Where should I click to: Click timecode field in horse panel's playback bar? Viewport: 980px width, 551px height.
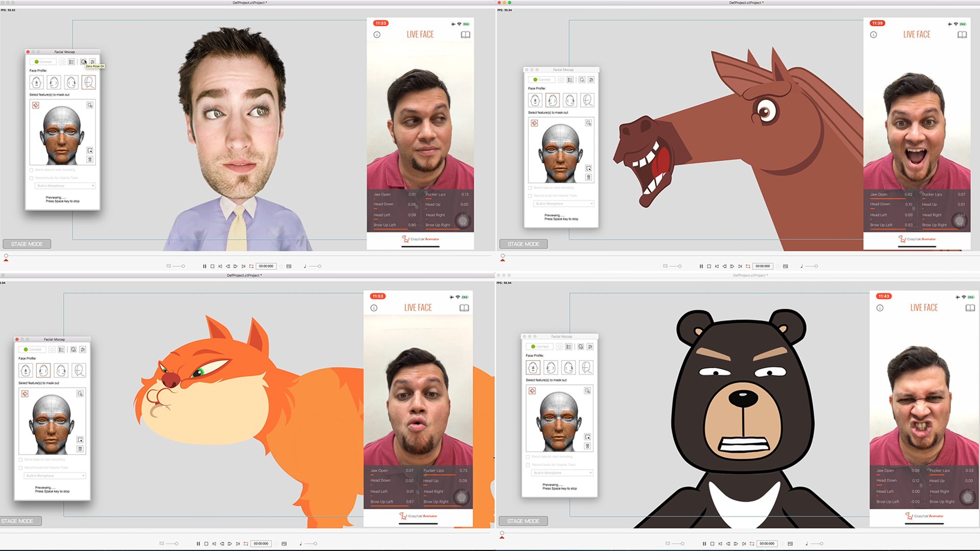click(763, 266)
